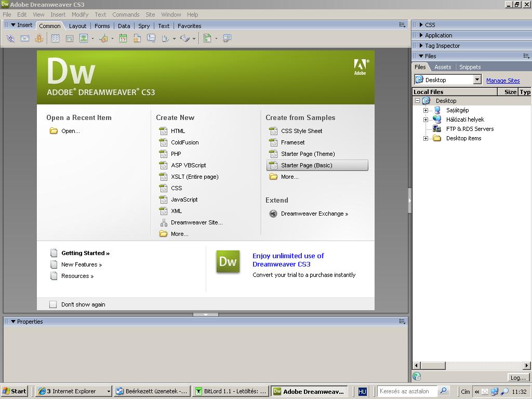Check the Don't show again option
The image size is (532, 399).
point(53,304)
